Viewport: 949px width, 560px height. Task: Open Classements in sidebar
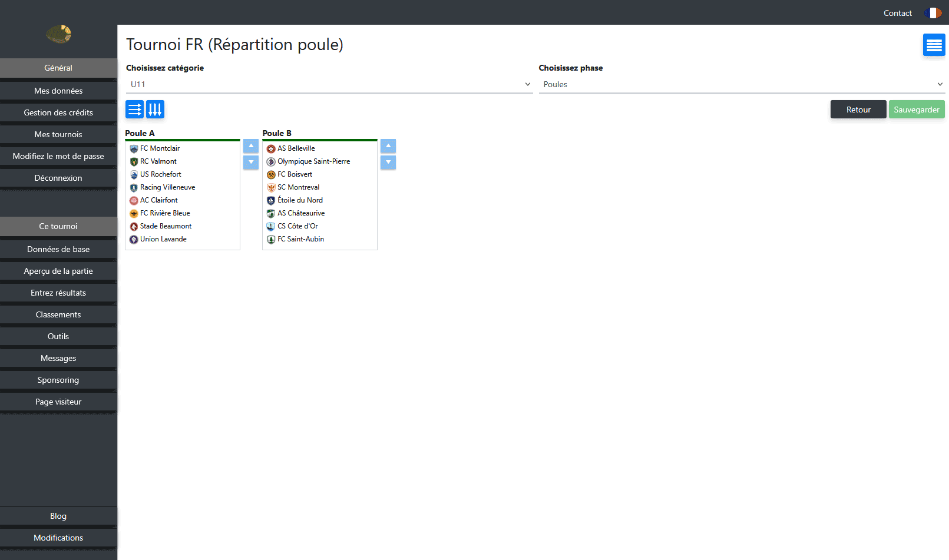point(58,314)
